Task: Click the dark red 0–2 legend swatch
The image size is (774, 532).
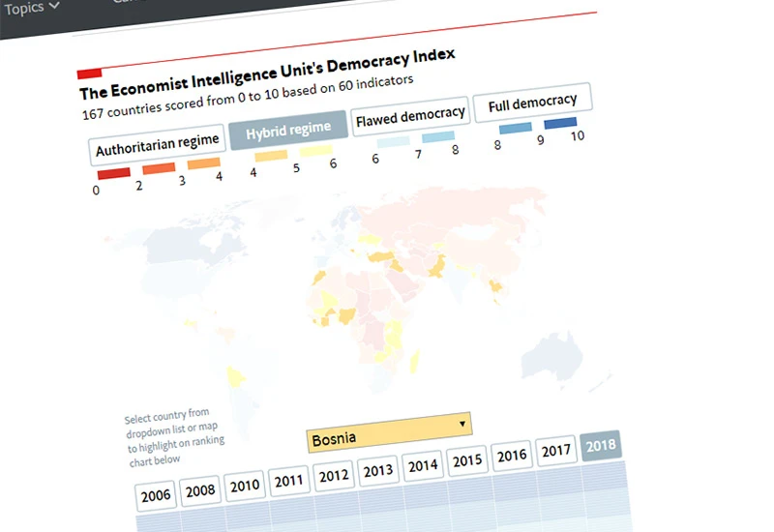Action: tap(114, 173)
